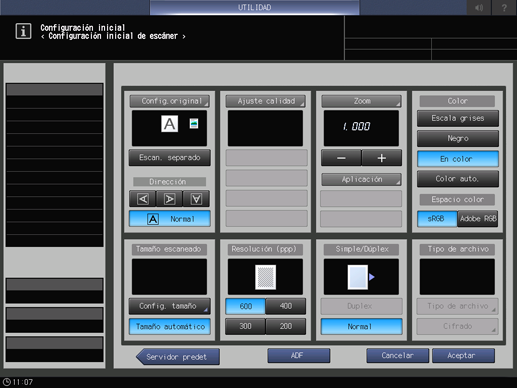Click the ADF button

click(x=299, y=356)
